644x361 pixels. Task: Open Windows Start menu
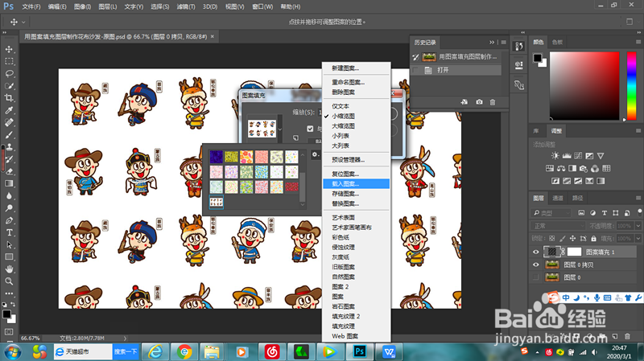[x=13, y=352]
